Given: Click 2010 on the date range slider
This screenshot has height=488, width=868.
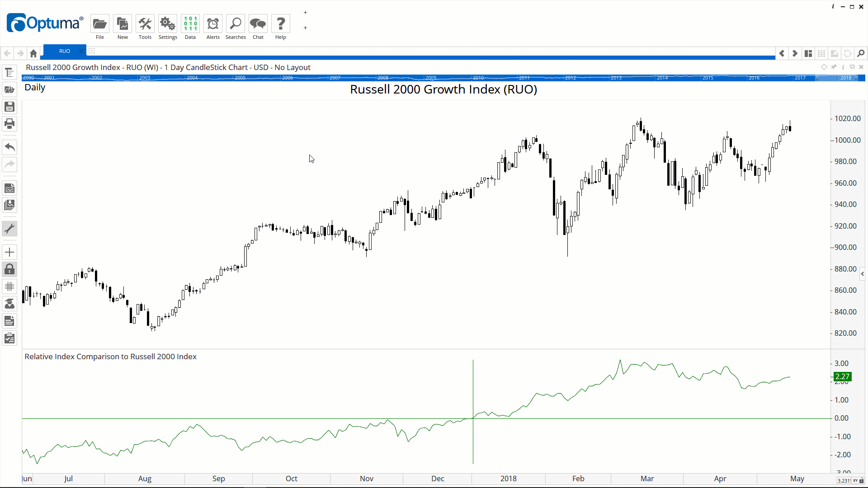Looking at the screenshot, I should coord(478,78).
